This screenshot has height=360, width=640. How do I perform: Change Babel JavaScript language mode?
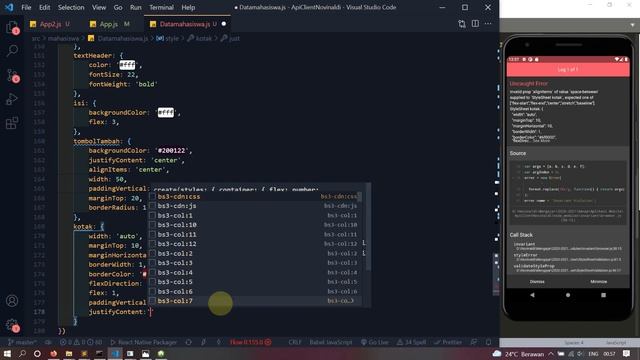coord(331,342)
